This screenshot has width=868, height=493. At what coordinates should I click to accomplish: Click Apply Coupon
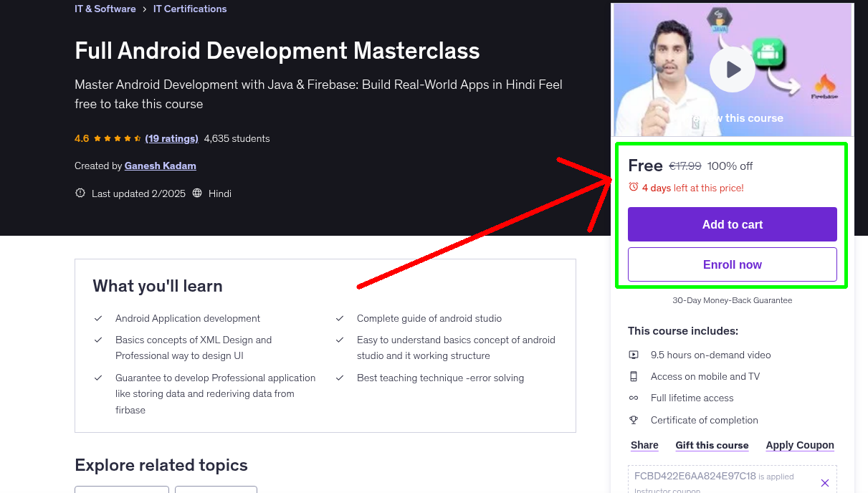(x=800, y=445)
